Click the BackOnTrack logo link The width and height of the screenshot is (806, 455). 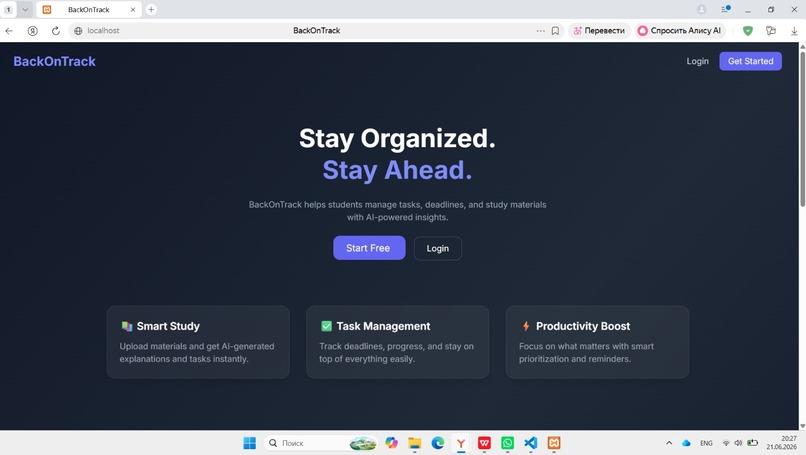click(x=54, y=61)
